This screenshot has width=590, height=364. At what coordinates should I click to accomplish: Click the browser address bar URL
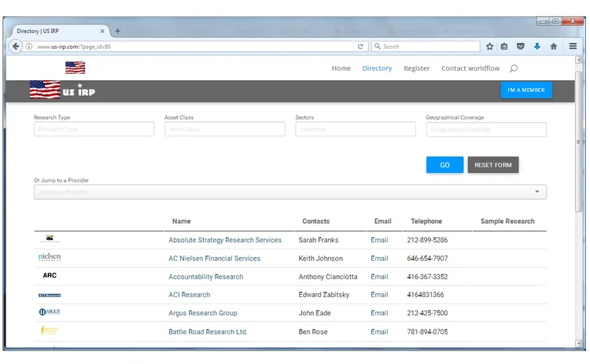pyautogui.click(x=74, y=46)
